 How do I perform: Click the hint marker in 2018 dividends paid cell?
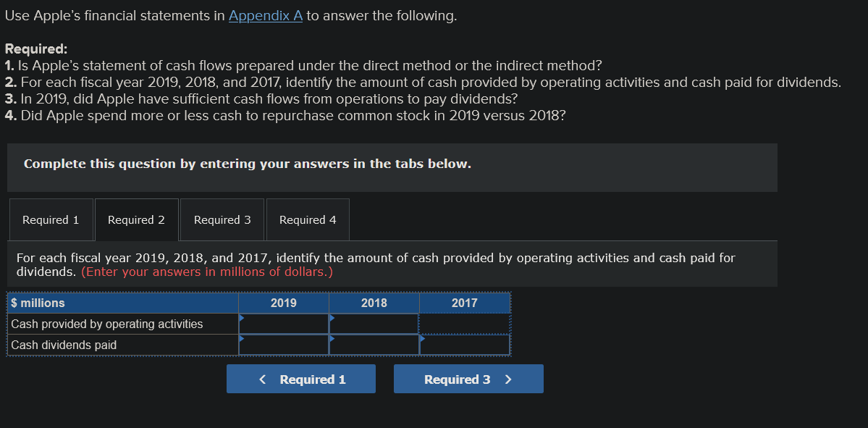click(333, 338)
